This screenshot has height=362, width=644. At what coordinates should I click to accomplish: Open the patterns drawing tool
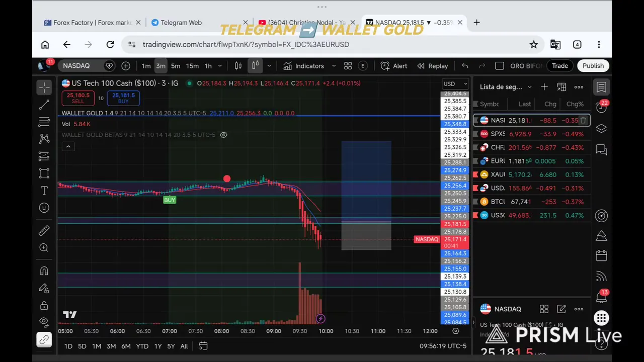click(44, 139)
